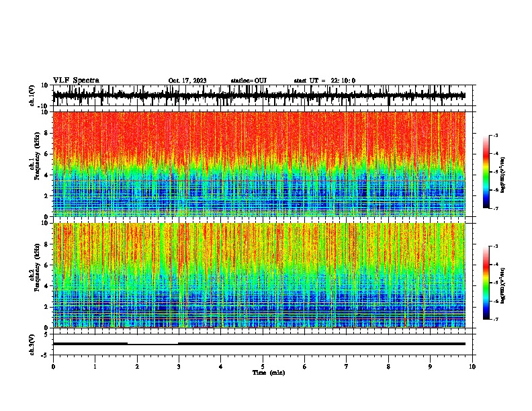Click time-axis tick label "7"
Viewport: 532px width, 411px height.
(347, 367)
